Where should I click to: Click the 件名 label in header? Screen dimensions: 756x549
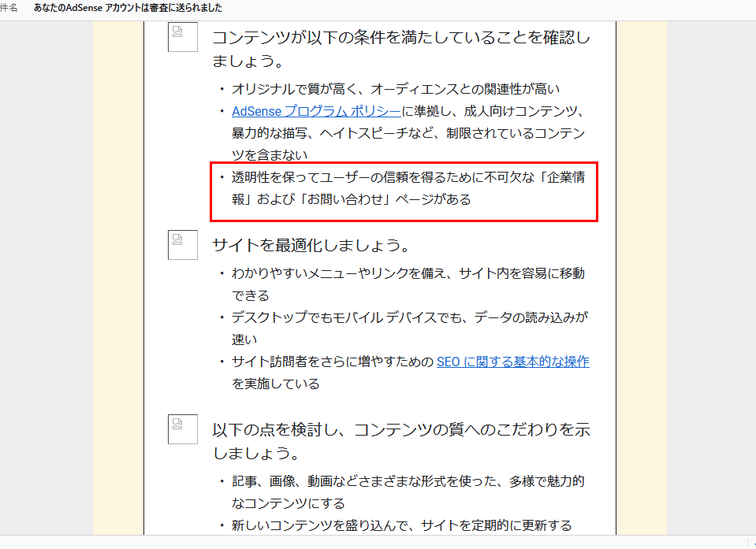(9, 8)
